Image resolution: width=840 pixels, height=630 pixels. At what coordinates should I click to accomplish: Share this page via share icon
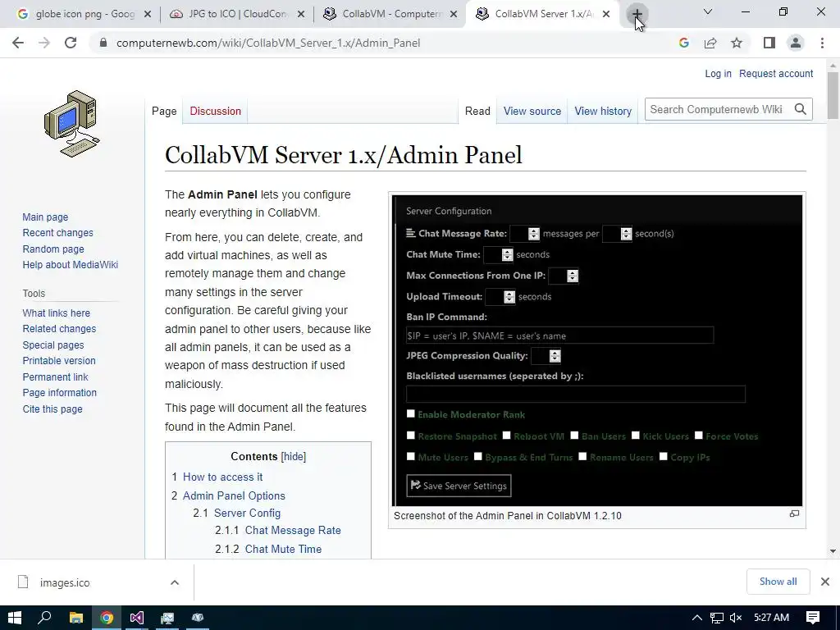[x=710, y=43]
